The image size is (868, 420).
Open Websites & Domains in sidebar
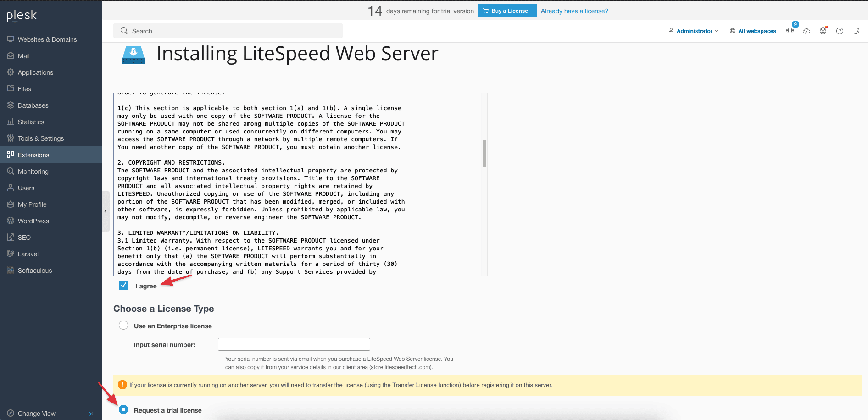[47, 39]
